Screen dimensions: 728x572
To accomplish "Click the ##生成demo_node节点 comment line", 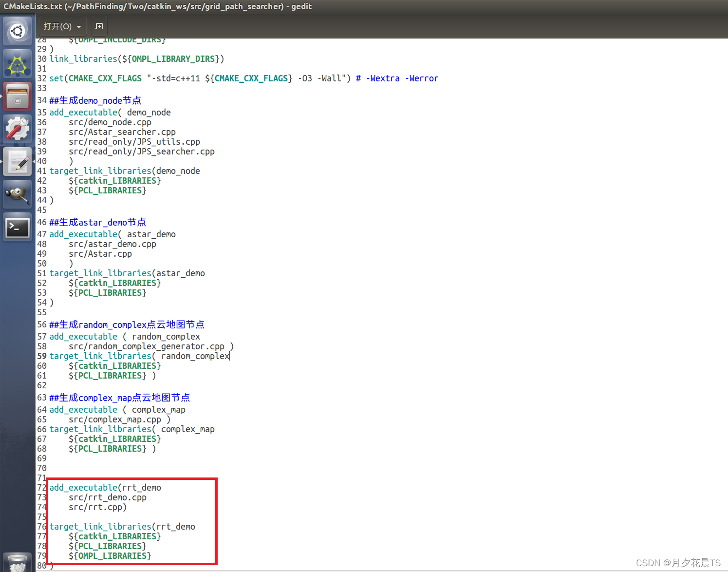I will tap(95, 100).
